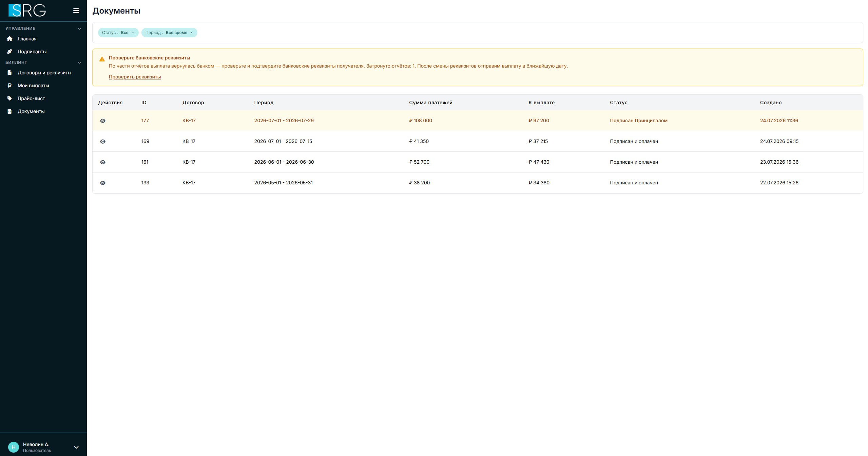The image size is (868, 456).
Task: Click period 2026-05-01 - 2026-05-31
Action: pyautogui.click(x=283, y=183)
